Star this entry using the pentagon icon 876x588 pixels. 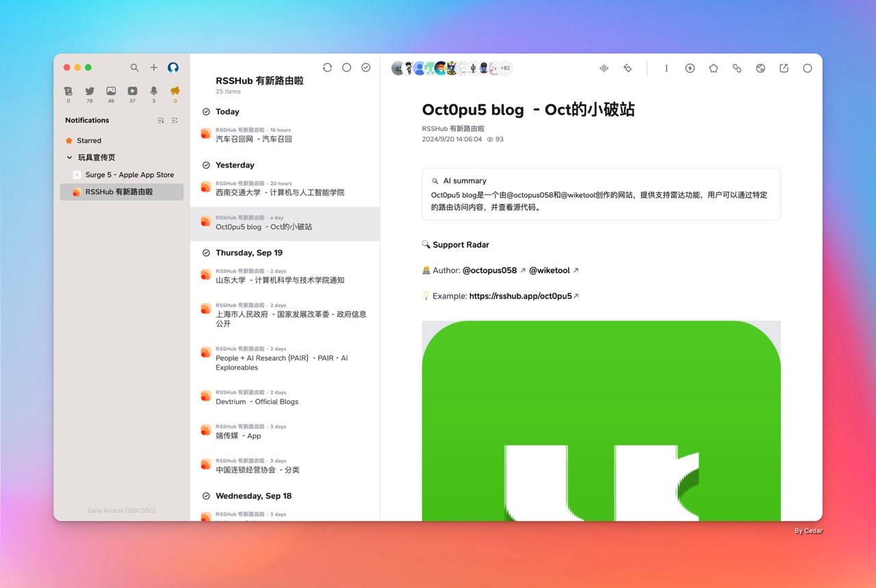coord(713,68)
